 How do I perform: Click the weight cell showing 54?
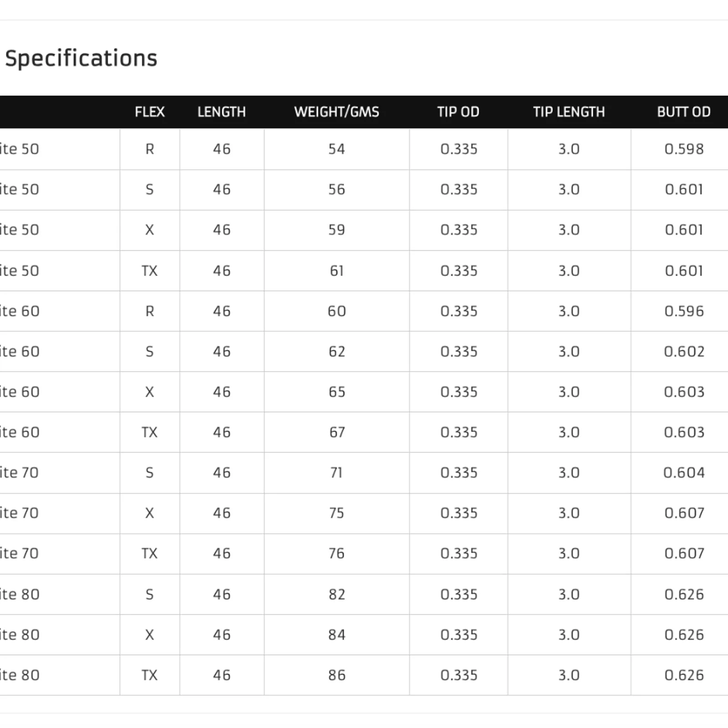[x=337, y=149]
